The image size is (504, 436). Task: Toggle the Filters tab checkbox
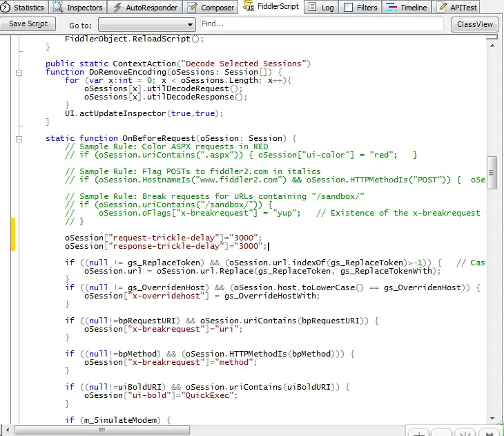coord(348,7)
